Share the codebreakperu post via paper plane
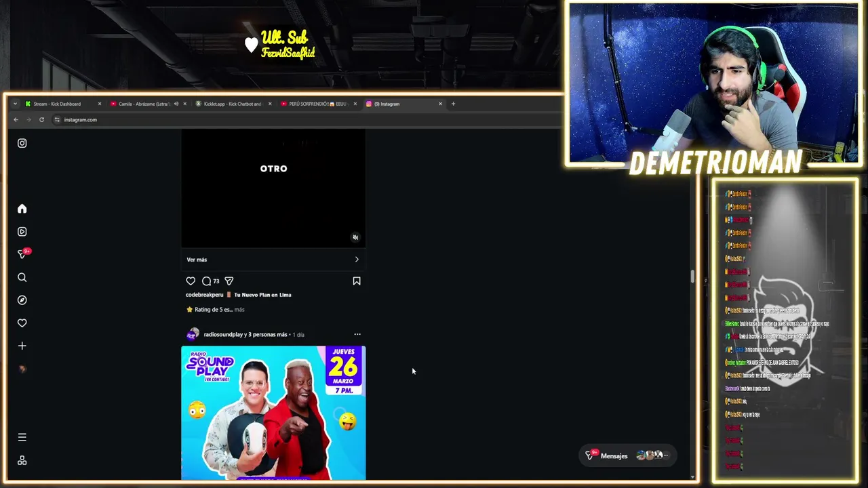 pyautogui.click(x=229, y=281)
